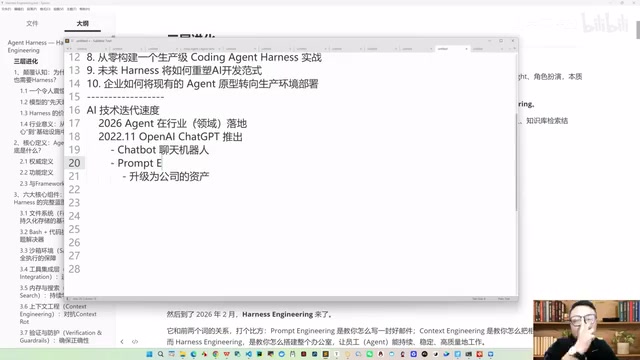Open File Explorer from the taskbar
Viewport: 640px width, 360px height.
coord(183,354)
